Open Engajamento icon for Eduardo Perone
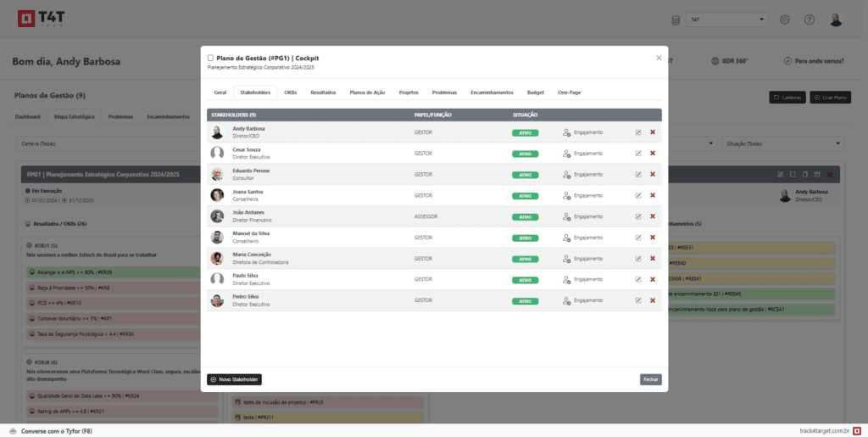 [567, 174]
